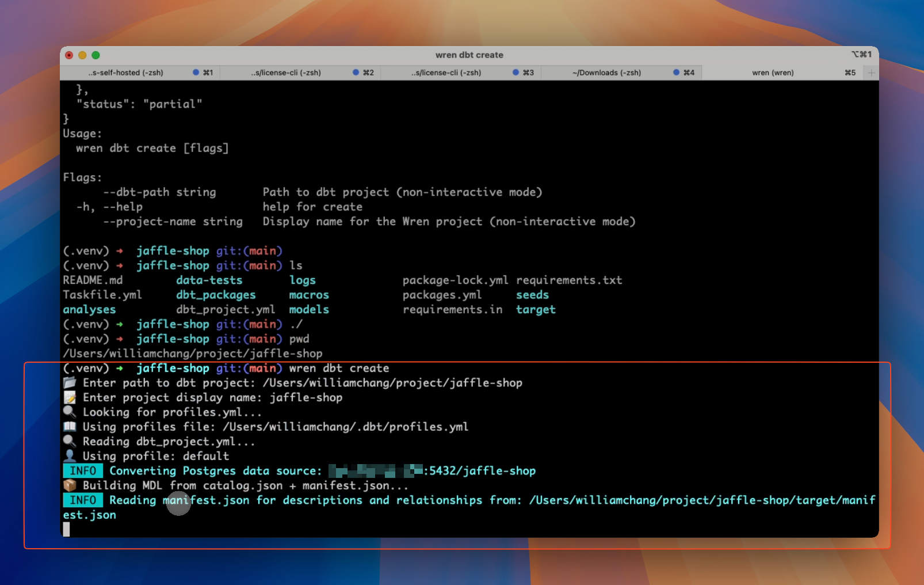This screenshot has width=924, height=585.
Task: Switch to the ~/Downloads terminal tab
Action: coord(607,73)
